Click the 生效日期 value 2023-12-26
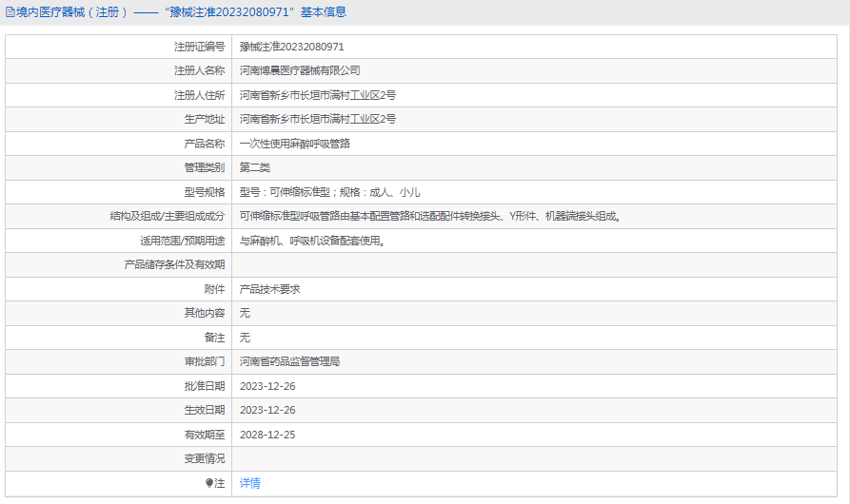Screen dimensions: 850x504 pos(267,410)
